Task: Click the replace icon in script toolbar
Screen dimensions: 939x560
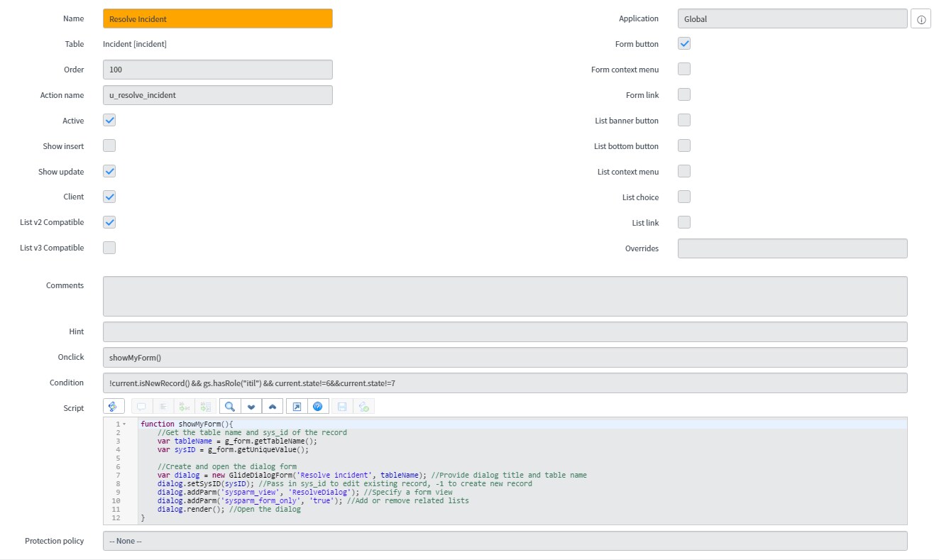Action: 184,406
